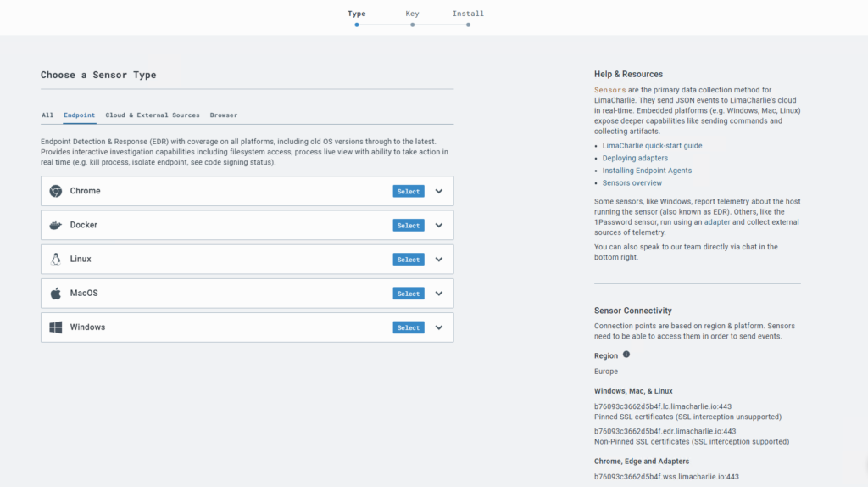
Task: Click the MacOS apple icon
Action: (x=55, y=293)
